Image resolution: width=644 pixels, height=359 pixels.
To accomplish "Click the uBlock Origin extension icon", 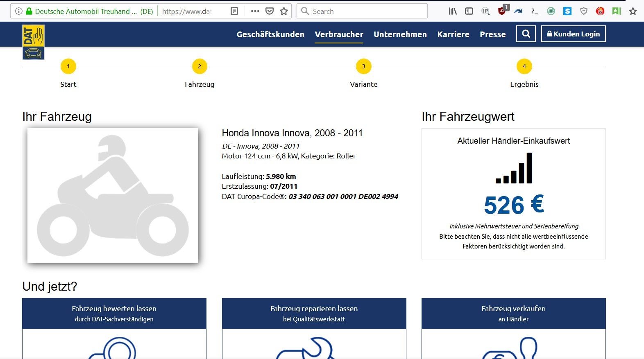I will tap(502, 11).
